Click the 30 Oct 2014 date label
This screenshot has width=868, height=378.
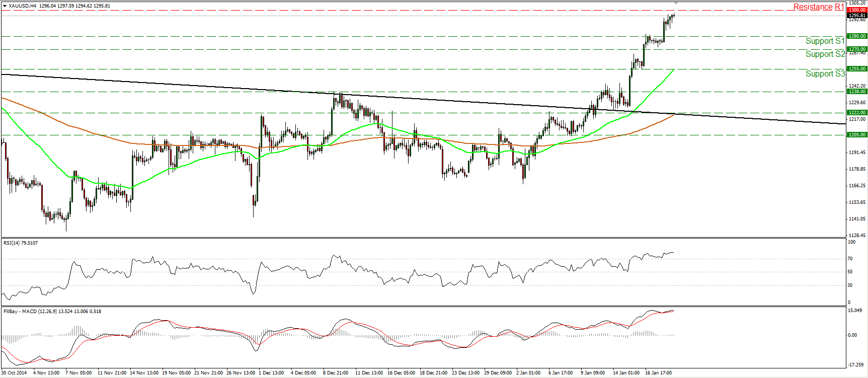point(14,373)
